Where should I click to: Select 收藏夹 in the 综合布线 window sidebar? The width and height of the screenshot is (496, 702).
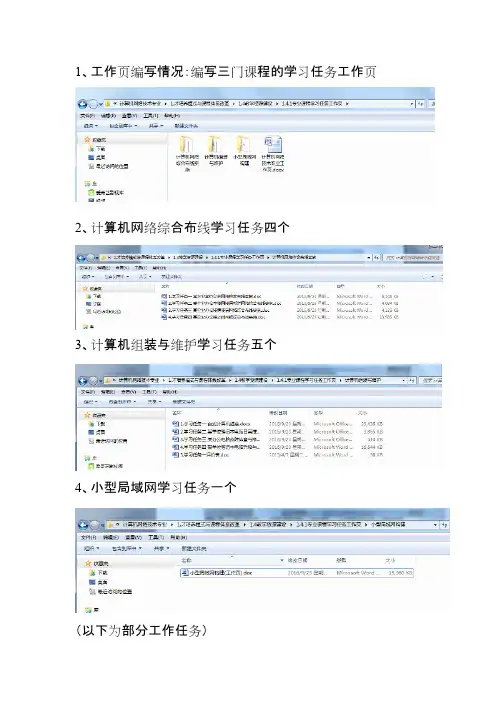[x=93, y=289]
